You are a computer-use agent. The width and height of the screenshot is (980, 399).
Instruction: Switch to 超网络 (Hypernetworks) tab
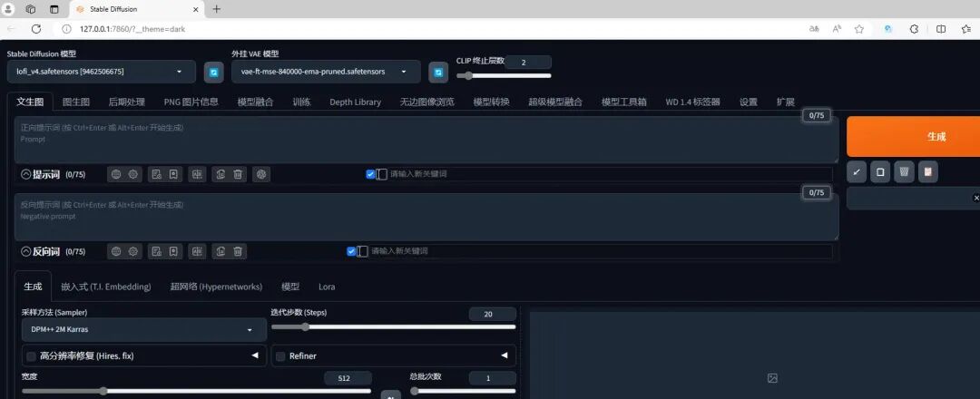216,287
